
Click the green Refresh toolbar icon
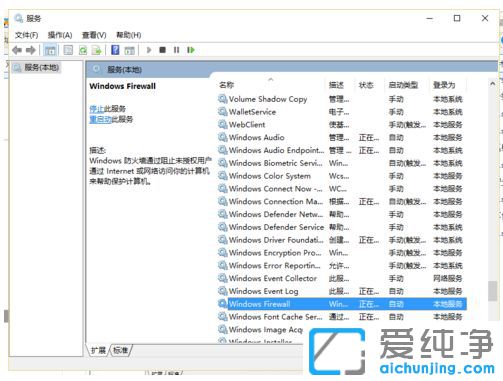(83, 50)
